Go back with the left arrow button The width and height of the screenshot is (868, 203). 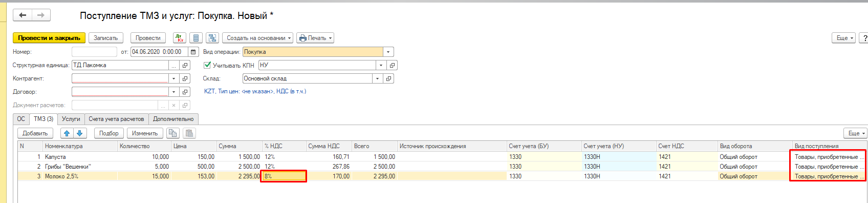tap(23, 15)
